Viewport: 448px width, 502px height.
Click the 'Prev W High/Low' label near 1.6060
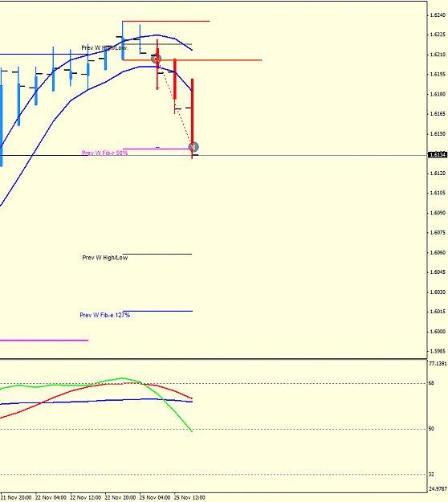tap(105, 258)
